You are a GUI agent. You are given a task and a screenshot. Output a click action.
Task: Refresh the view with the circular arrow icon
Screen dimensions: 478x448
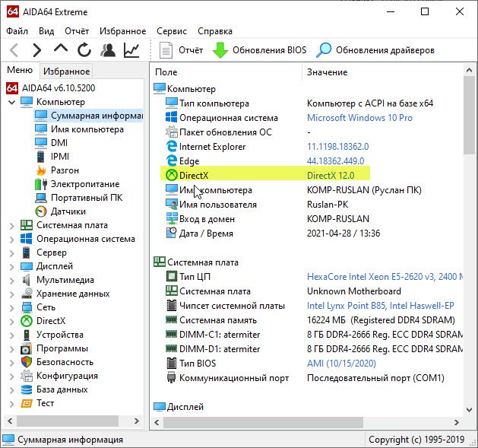pyautogui.click(x=84, y=50)
